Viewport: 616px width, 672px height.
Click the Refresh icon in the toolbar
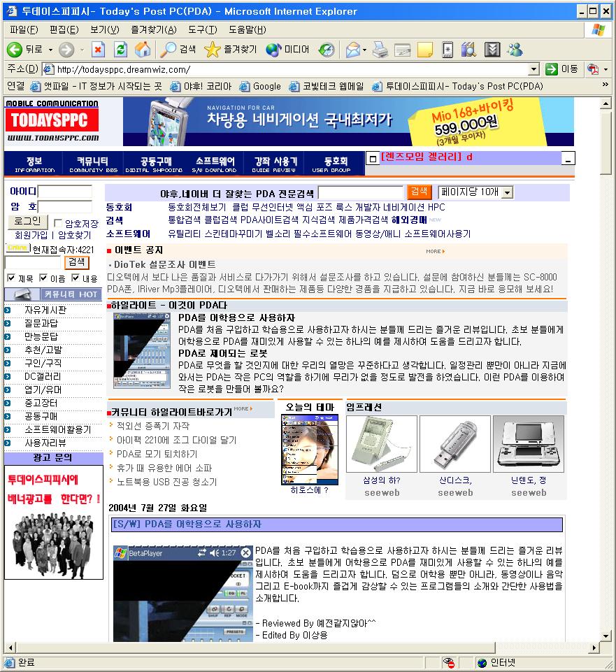(x=120, y=49)
